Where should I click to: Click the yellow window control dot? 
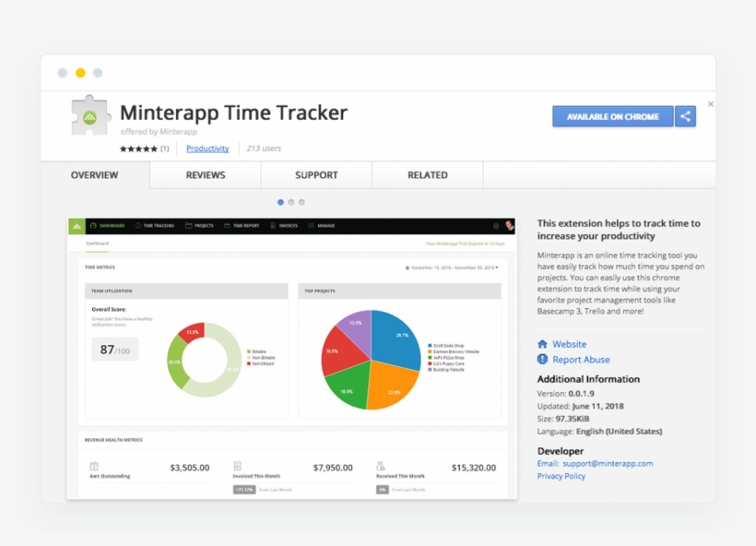(80, 73)
